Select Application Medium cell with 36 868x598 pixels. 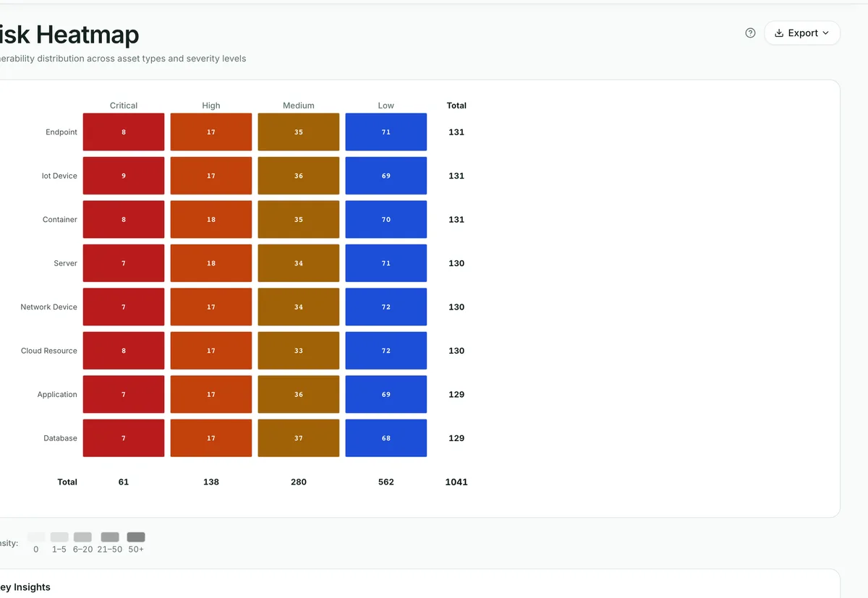pyautogui.click(x=299, y=395)
